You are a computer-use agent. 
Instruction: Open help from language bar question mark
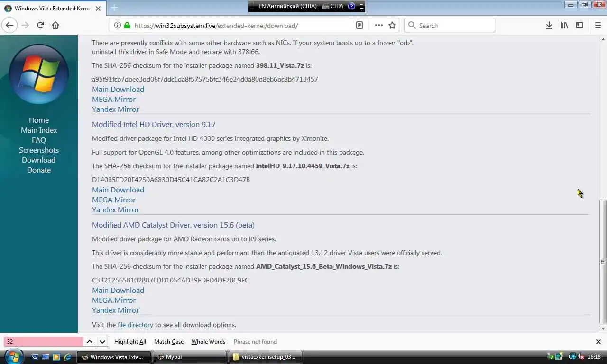pyautogui.click(x=351, y=6)
